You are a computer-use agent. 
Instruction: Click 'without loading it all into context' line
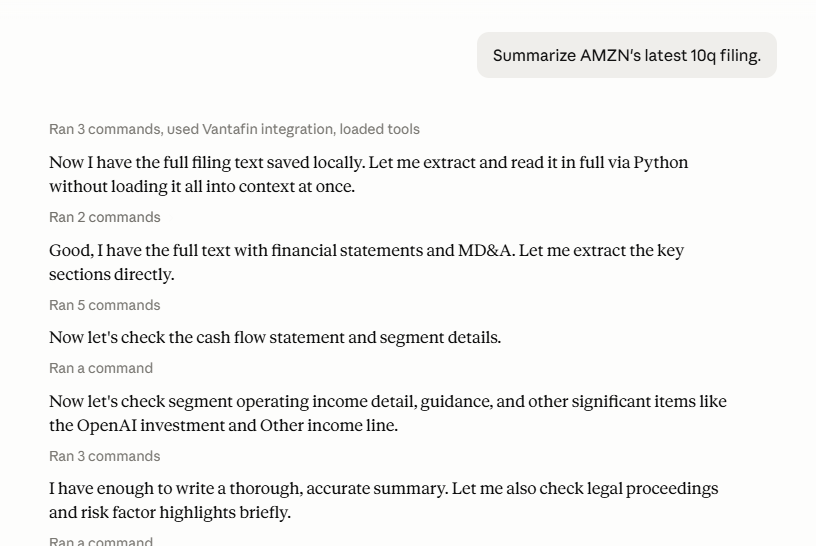(202, 186)
